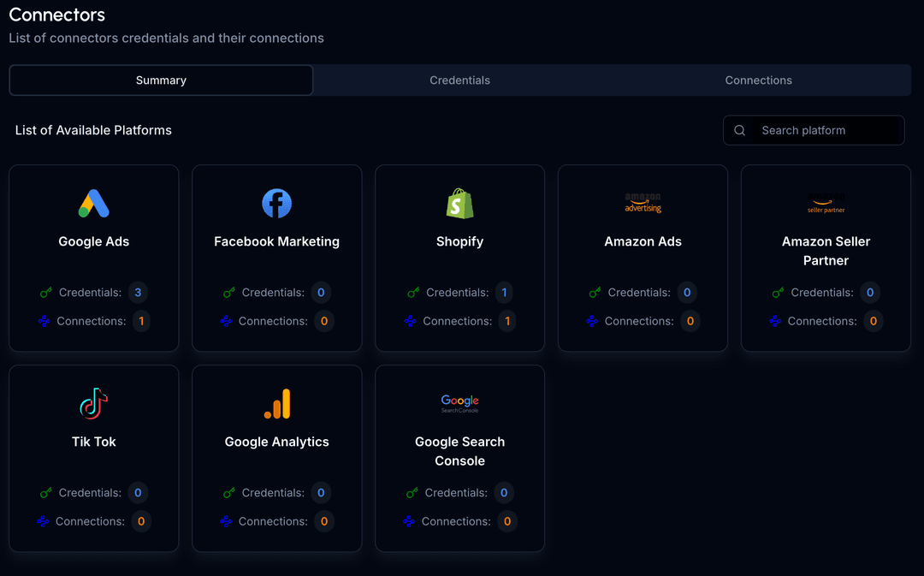Select the Facebook Marketing card title
The width and height of the screenshot is (924, 576).
277,241
